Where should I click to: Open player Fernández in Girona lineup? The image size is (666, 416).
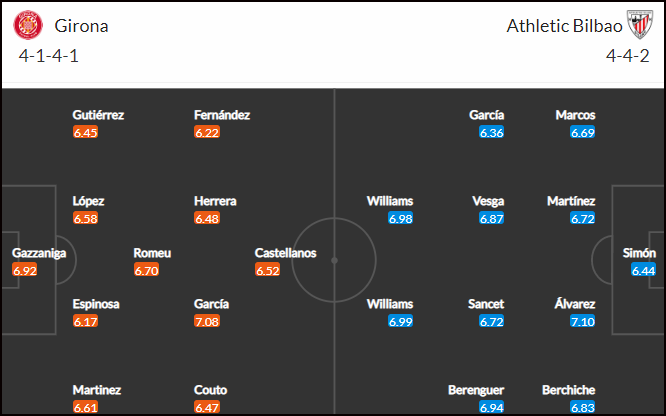click(222, 115)
